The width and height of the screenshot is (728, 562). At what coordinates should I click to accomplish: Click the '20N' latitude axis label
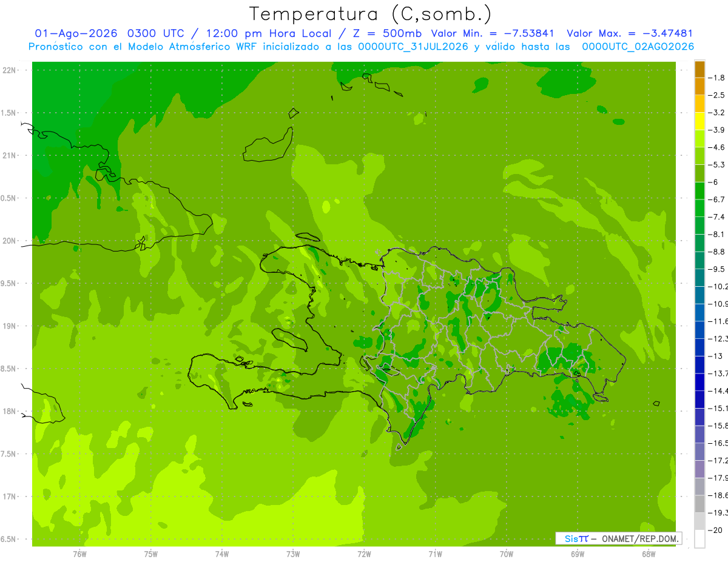(x=10, y=241)
